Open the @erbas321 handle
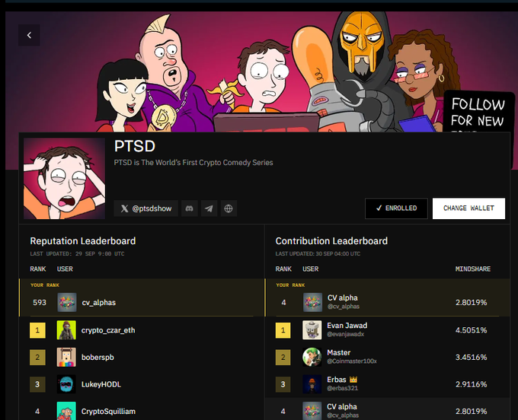Screen dimensions: 518x420 [342, 388]
